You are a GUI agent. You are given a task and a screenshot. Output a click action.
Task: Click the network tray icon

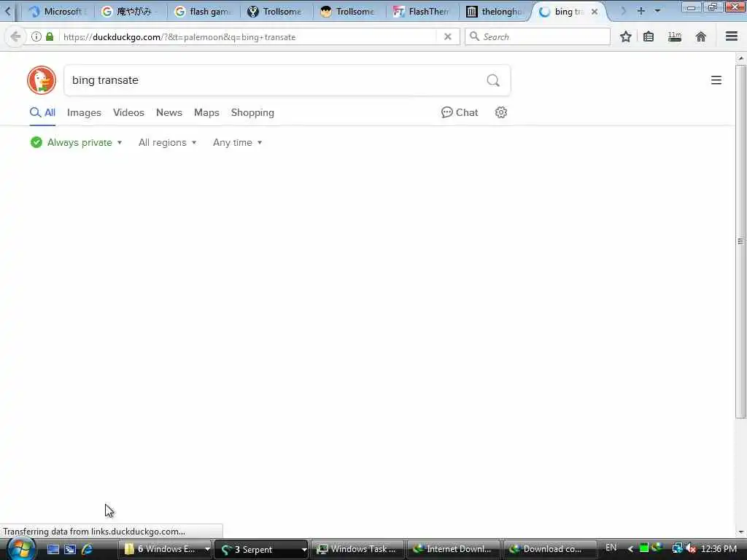tap(677, 548)
